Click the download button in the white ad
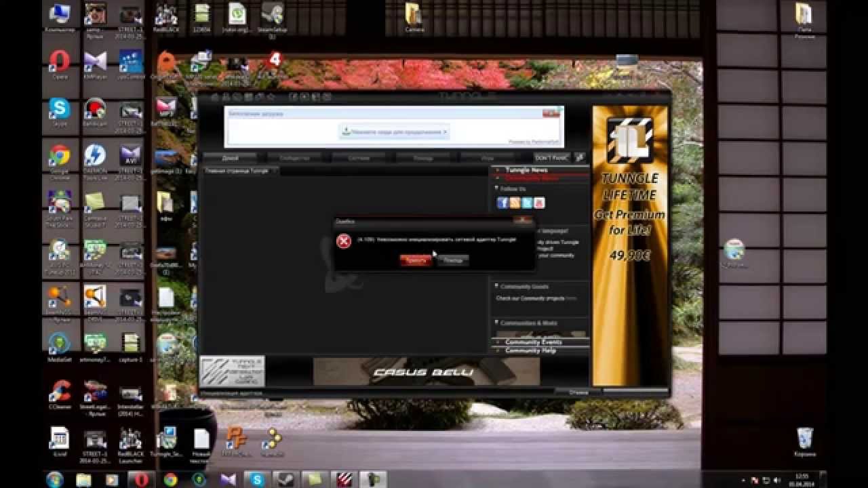 pyautogui.click(x=394, y=131)
